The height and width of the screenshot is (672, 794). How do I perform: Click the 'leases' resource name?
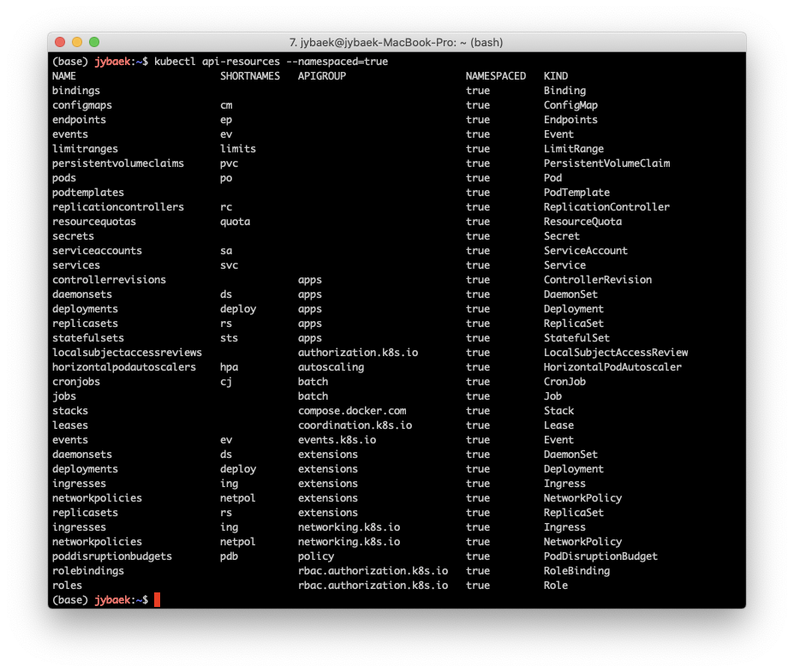(70, 425)
